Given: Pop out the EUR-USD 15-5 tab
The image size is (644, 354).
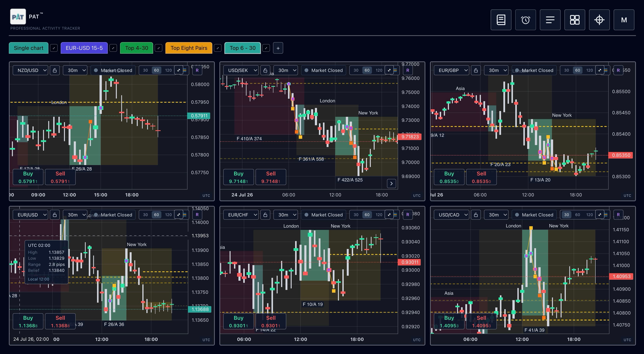Looking at the screenshot, I should coord(113,48).
